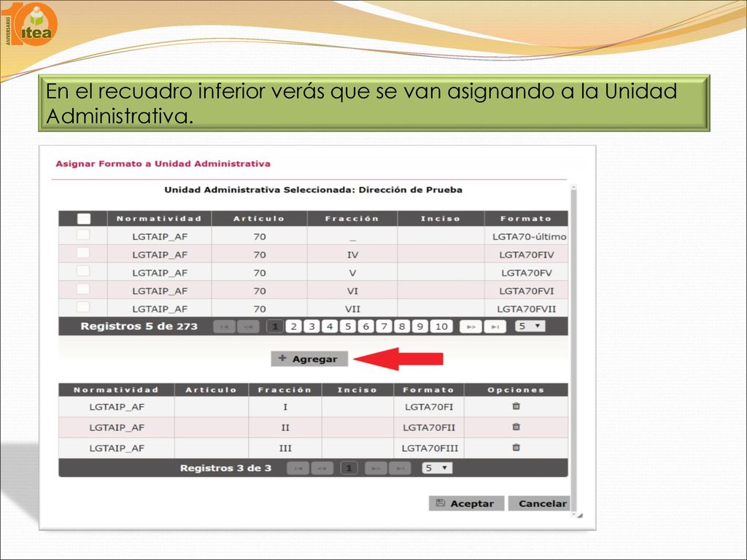
Task: Go to page 4 of formats
Action: [x=330, y=327]
